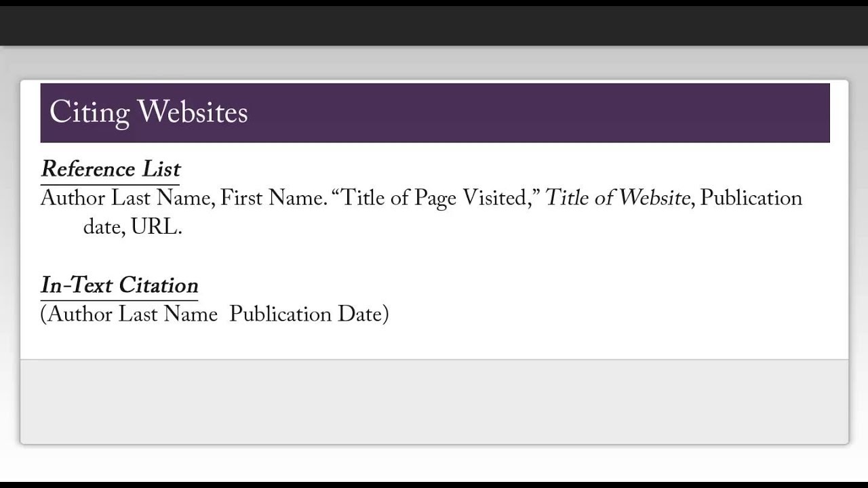The height and width of the screenshot is (488, 868).
Task: Click the italic Title of Website text
Action: point(617,199)
